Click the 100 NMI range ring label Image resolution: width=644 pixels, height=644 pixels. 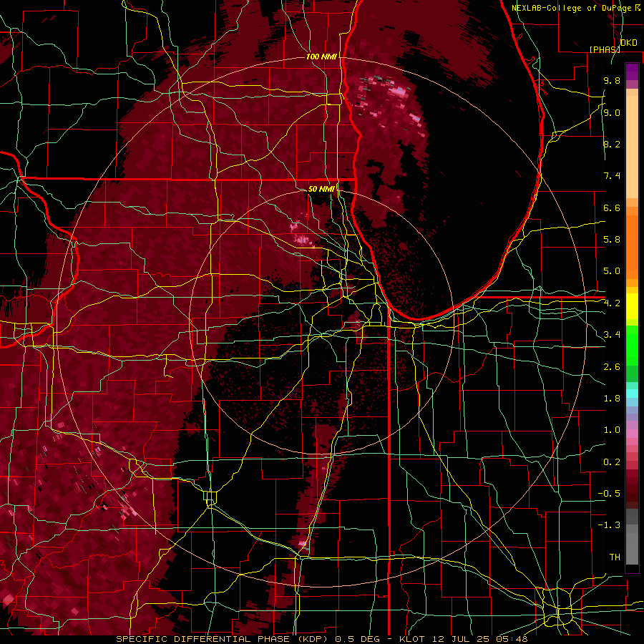pos(321,57)
